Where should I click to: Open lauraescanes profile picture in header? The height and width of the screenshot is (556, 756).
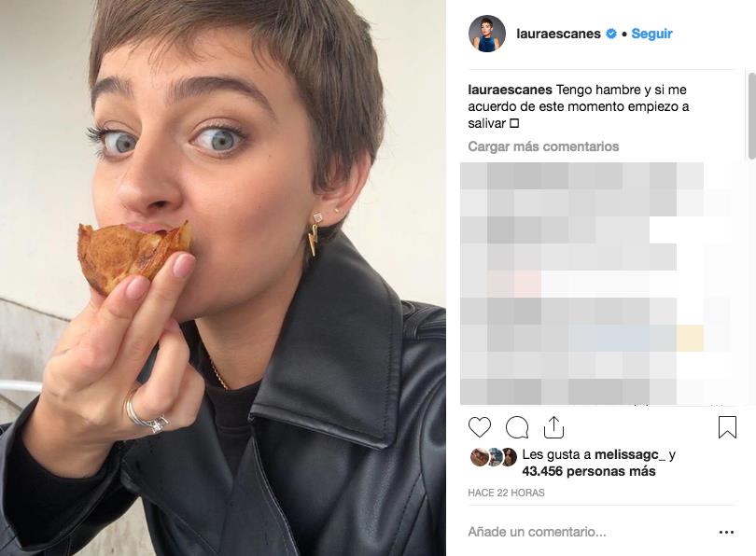[x=487, y=34]
